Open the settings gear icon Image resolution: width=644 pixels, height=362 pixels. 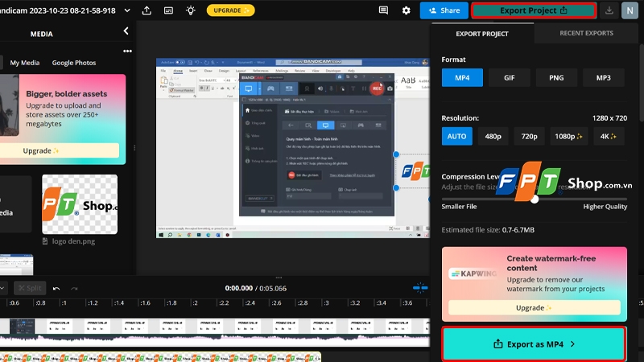pos(407,10)
